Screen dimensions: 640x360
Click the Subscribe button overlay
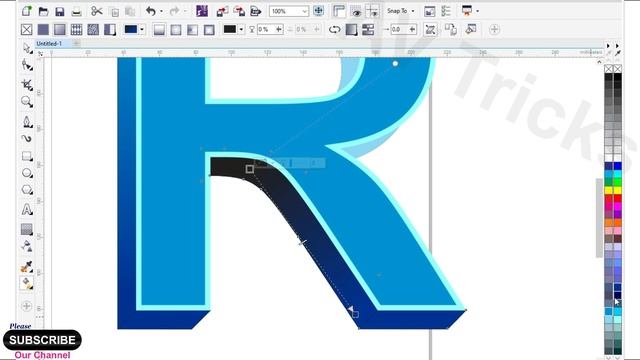[42, 340]
